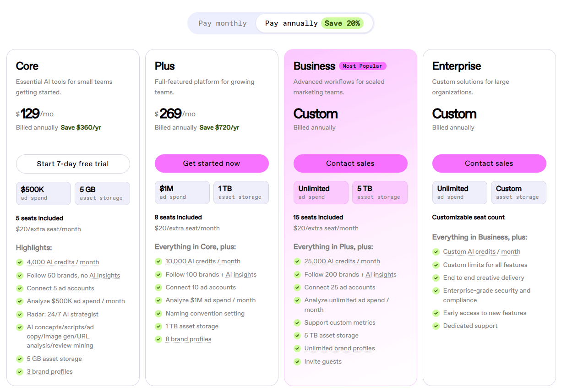Click checkmark icon beside 8 brand profiles
The image size is (567, 392).
point(158,339)
